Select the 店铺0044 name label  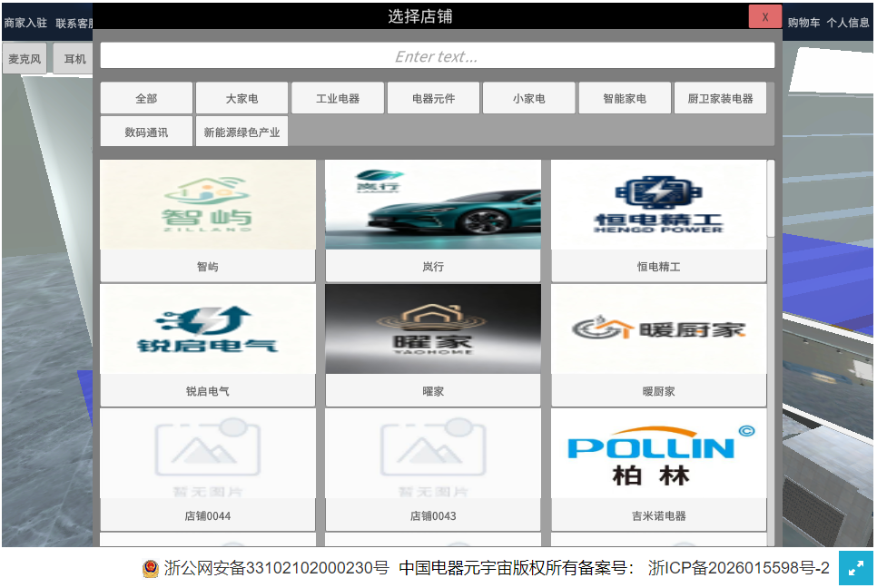point(208,516)
